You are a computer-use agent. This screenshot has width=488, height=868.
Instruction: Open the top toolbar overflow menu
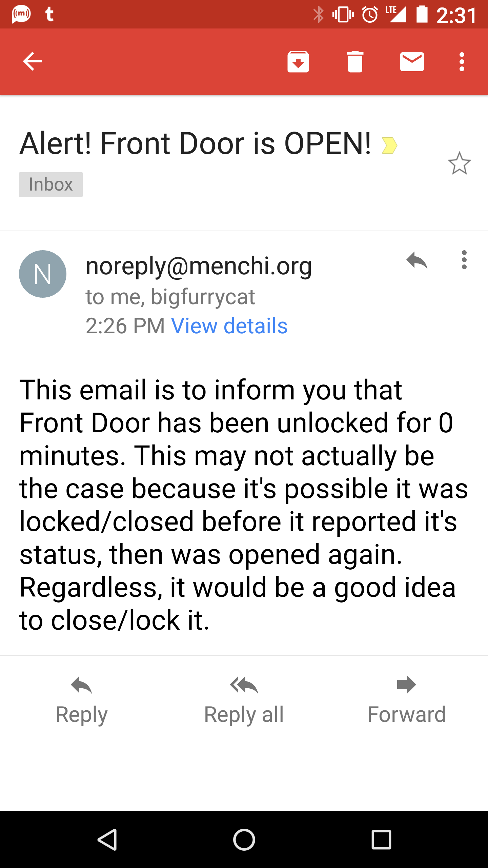[462, 62]
